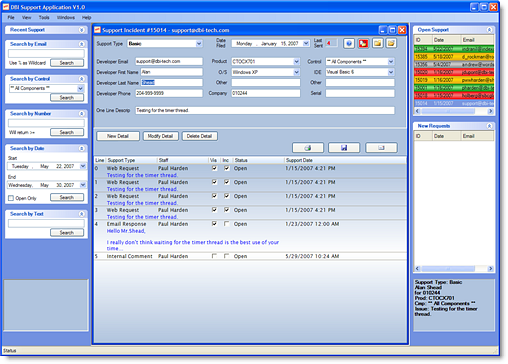Click Open Support scrollbar left arrow
508x364 pixels.
[x=418, y=111]
